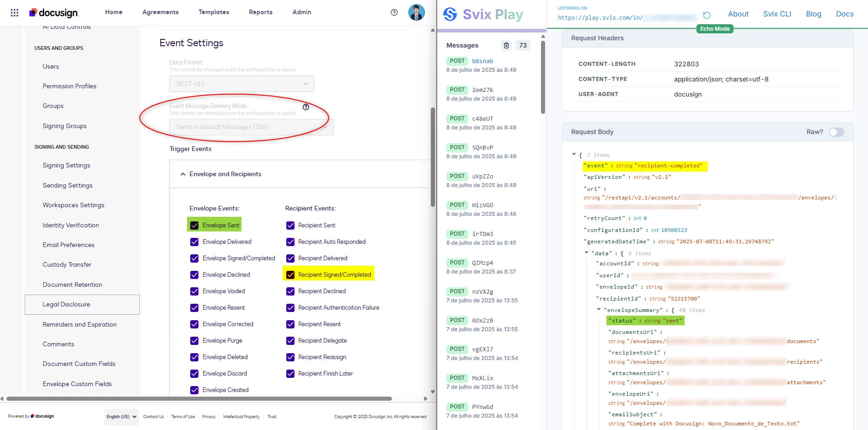
Task: Collapse the root JSON object triangle
Action: click(x=574, y=155)
